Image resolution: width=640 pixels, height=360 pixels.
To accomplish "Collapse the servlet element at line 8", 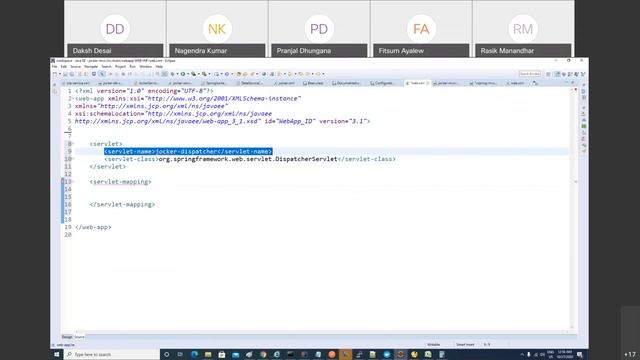I will click(x=73, y=144).
